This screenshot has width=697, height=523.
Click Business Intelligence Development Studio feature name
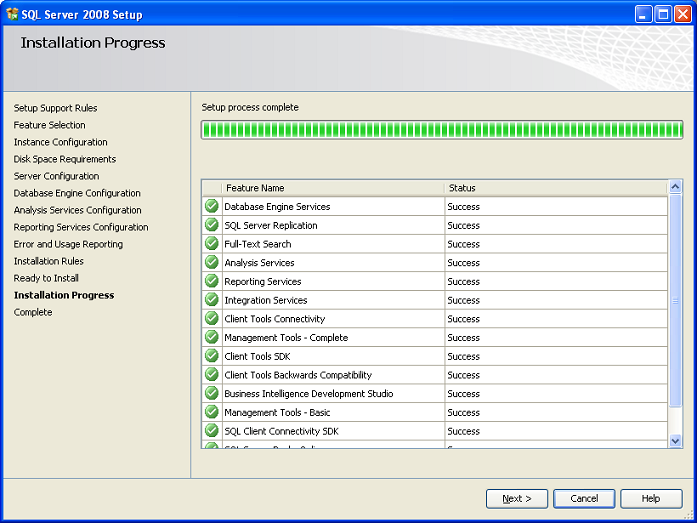coord(308,394)
